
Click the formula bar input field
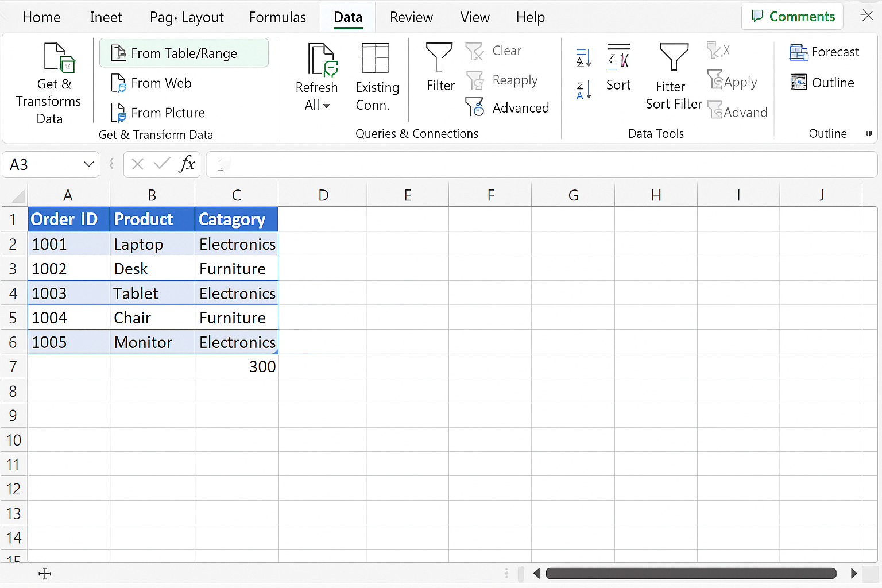coord(541,165)
